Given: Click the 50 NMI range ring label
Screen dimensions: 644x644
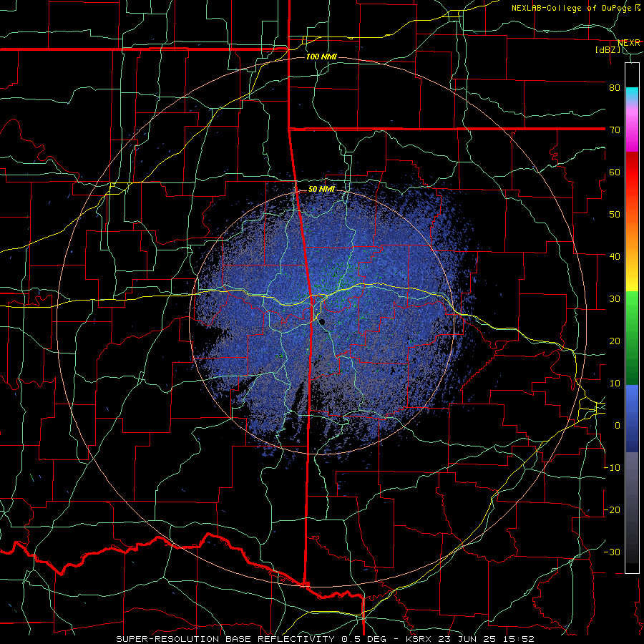Looking at the screenshot, I should pos(321,190).
